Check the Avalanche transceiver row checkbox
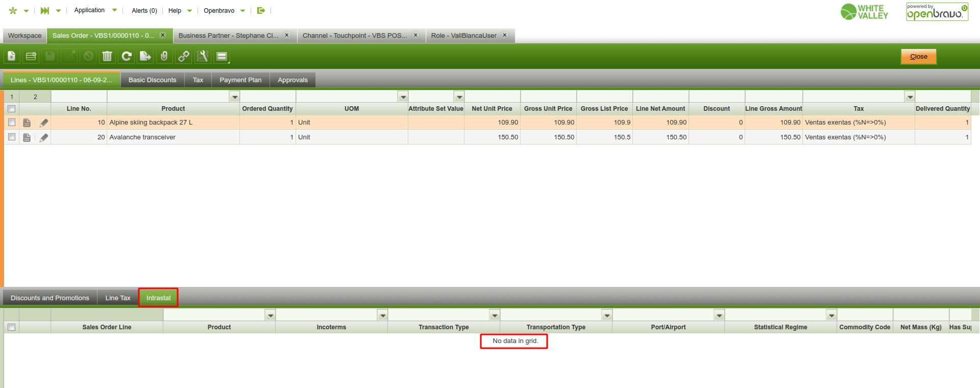Image resolution: width=980 pixels, height=388 pixels. pos(12,137)
